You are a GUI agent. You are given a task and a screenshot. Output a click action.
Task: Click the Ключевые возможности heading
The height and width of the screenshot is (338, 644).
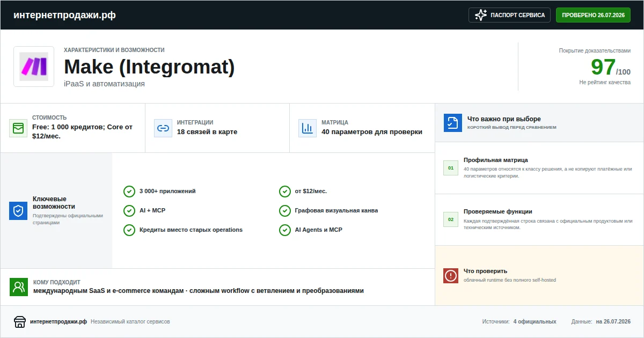[54, 203]
